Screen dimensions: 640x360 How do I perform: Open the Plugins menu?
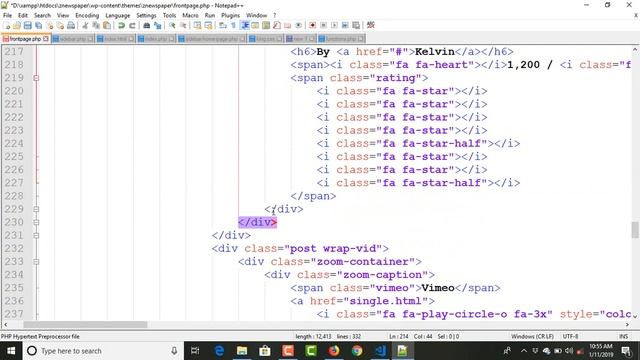(231, 15)
